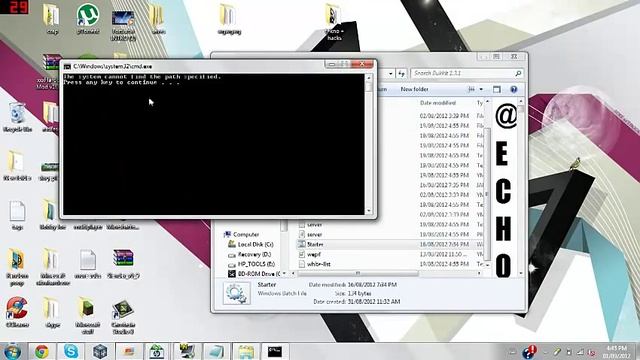Click the cmd window scrollbar down arrow
640x360 pixels.
tap(369, 211)
